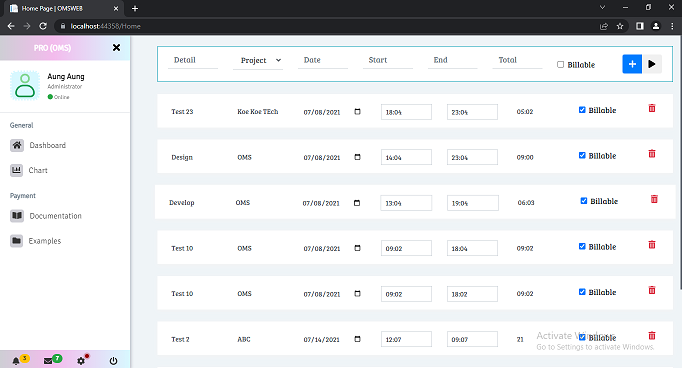
Task: Open date picker for Design row
Action: click(358, 157)
